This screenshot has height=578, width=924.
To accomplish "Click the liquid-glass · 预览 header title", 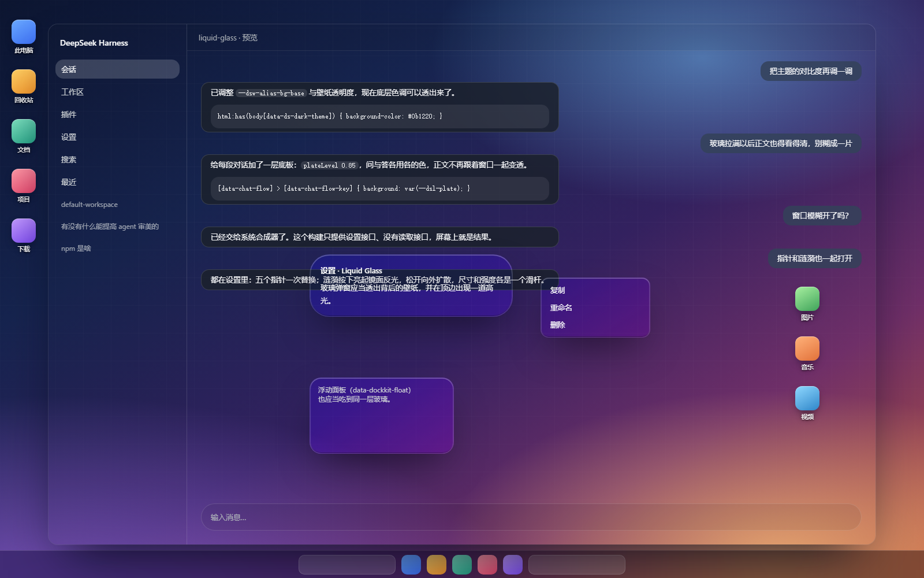I will [228, 38].
